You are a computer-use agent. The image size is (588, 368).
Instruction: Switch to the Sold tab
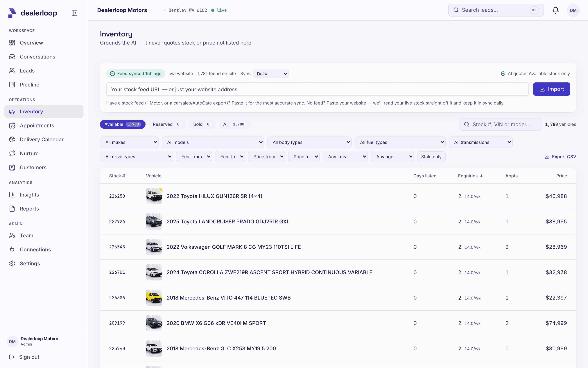click(x=202, y=124)
